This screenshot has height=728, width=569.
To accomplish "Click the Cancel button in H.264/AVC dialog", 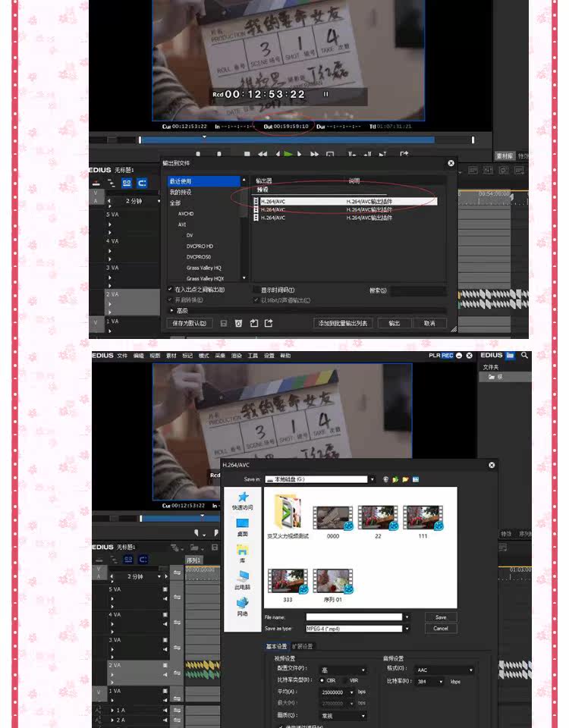I will [x=441, y=628].
